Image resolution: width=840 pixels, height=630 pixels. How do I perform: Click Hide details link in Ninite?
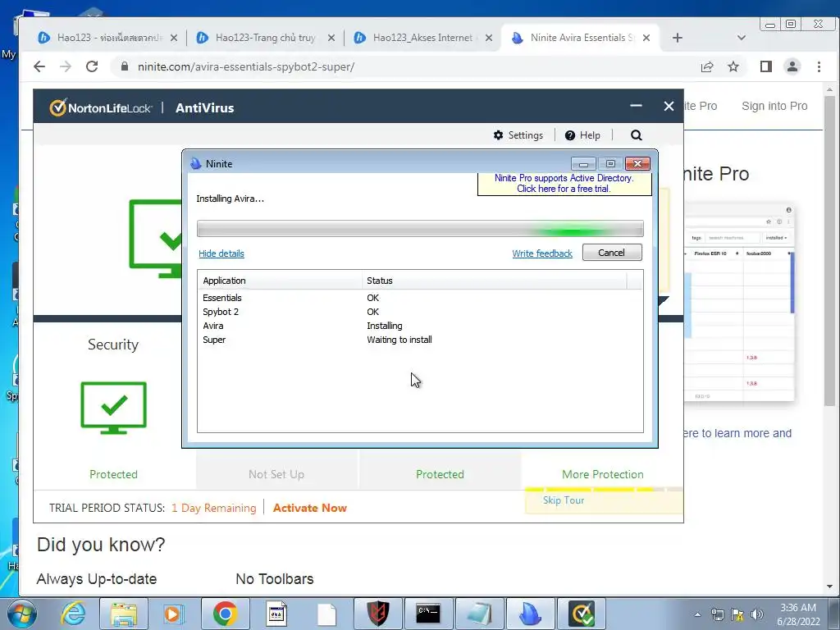pos(221,253)
